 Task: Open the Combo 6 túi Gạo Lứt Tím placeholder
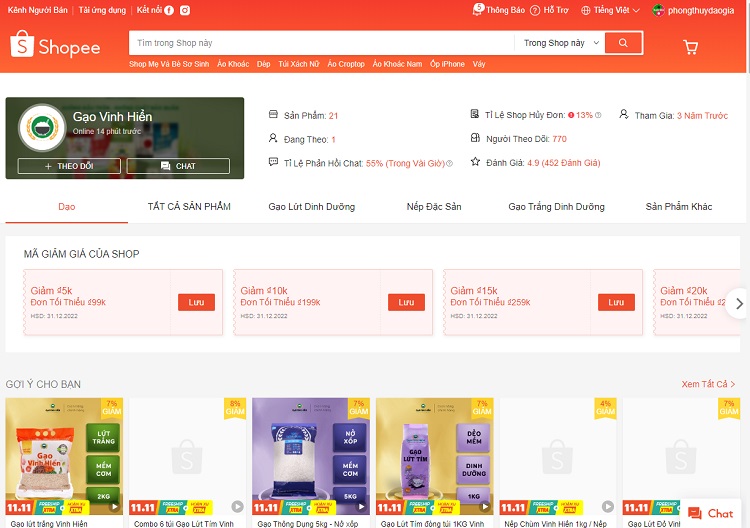coord(188,456)
